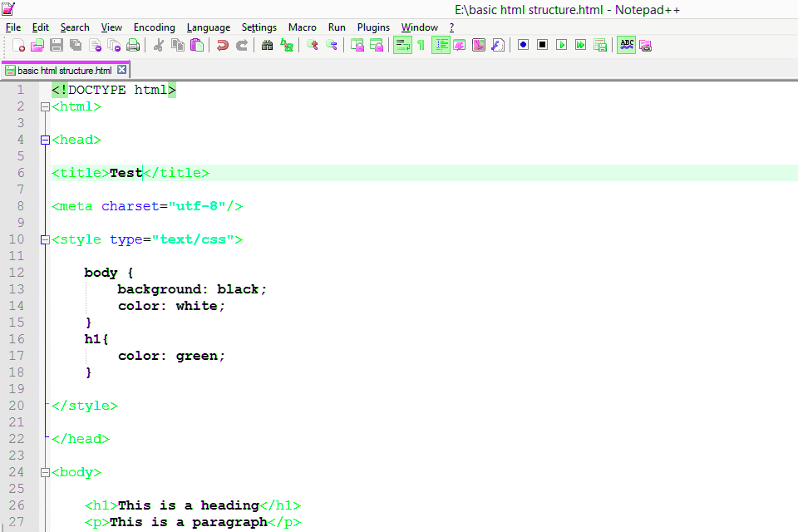Open the Run menu
Screen dimensions: 798x532
point(337,27)
